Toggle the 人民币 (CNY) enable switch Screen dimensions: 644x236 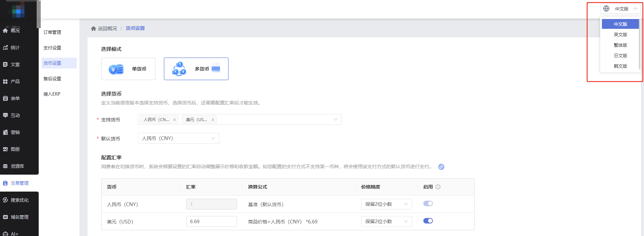point(428,203)
